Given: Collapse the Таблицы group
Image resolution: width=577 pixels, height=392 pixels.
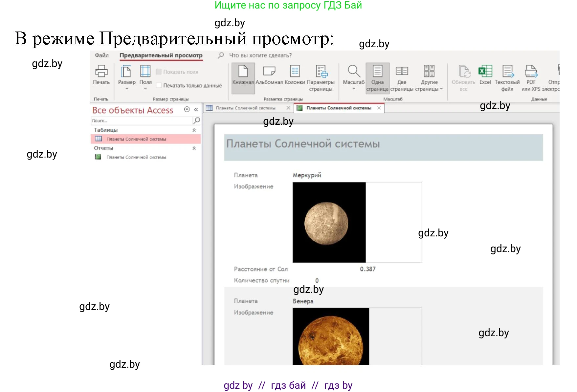Looking at the screenshot, I should tap(195, 130).
